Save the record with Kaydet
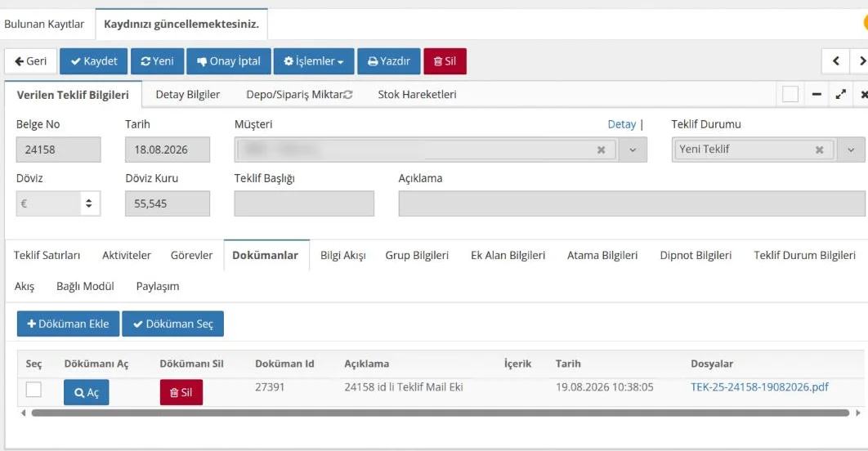This screenshot has height=451, width=868. [93, 61]
